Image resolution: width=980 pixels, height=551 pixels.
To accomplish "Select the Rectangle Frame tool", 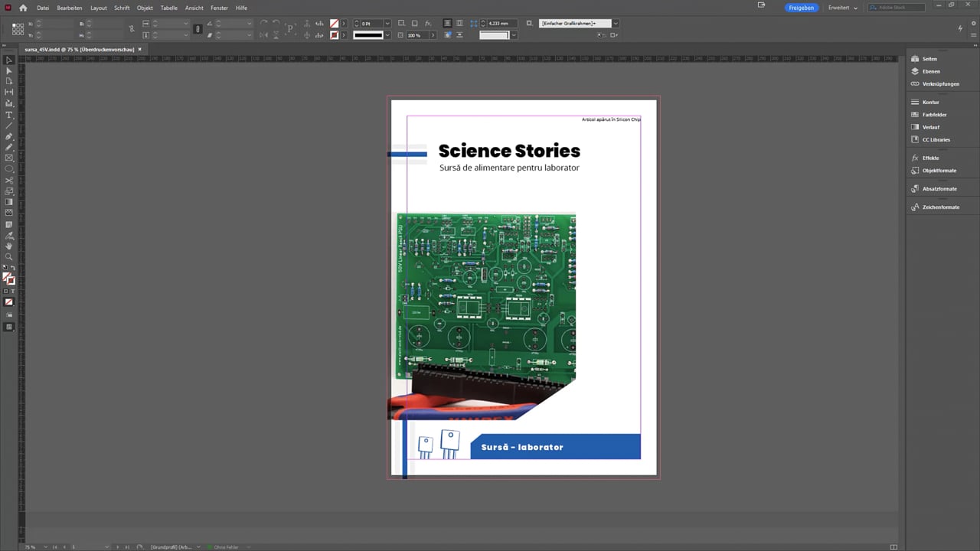I will 9,158.
